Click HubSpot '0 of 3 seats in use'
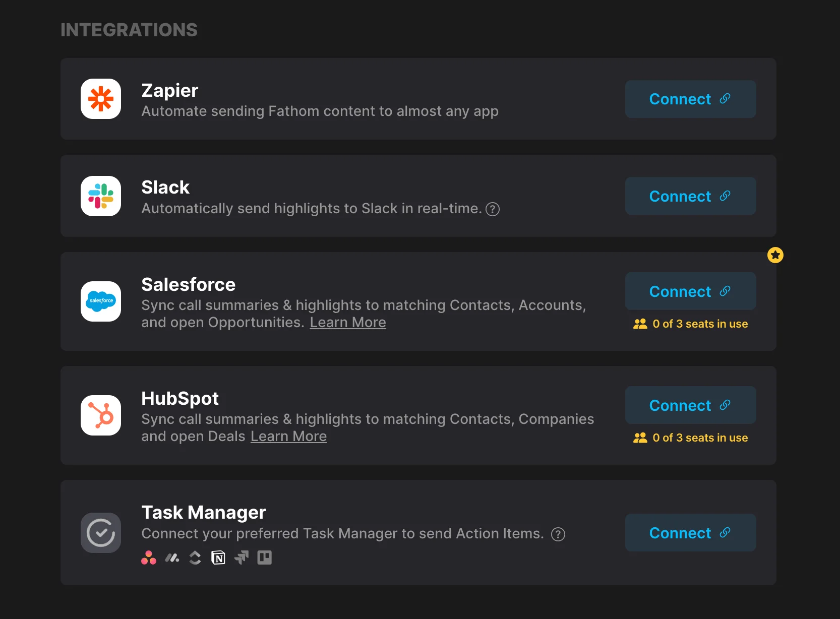The height and width of the screenshot is (619, 840). pos(700,438)
